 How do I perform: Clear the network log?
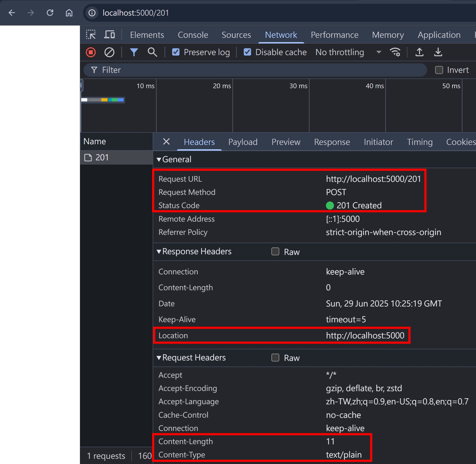pos(109,52)
